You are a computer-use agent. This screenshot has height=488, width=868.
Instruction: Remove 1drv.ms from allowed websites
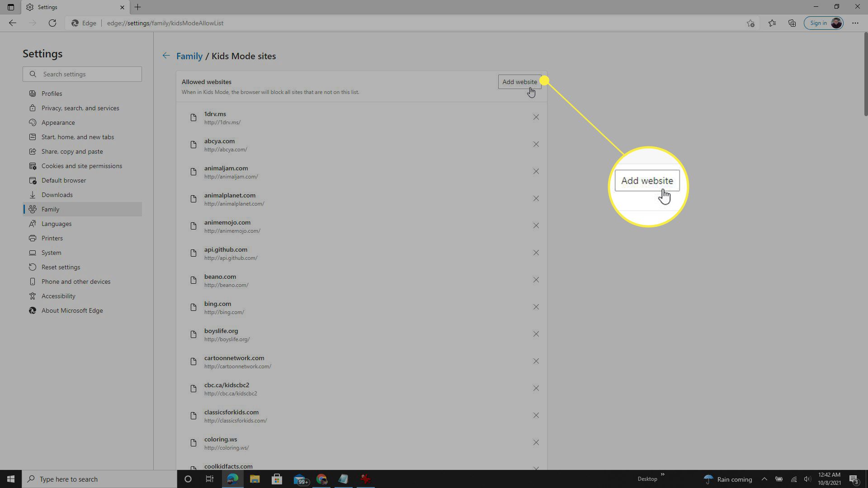[536, 117]
